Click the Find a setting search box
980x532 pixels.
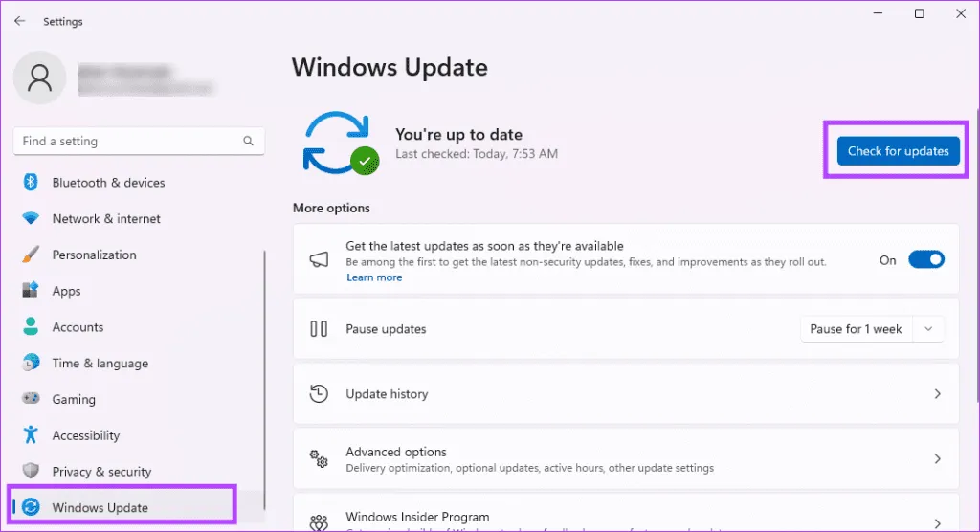[129, 142]
